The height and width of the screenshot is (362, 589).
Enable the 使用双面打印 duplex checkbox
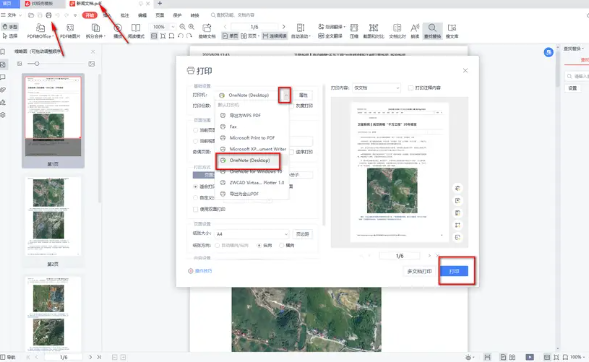195,209
